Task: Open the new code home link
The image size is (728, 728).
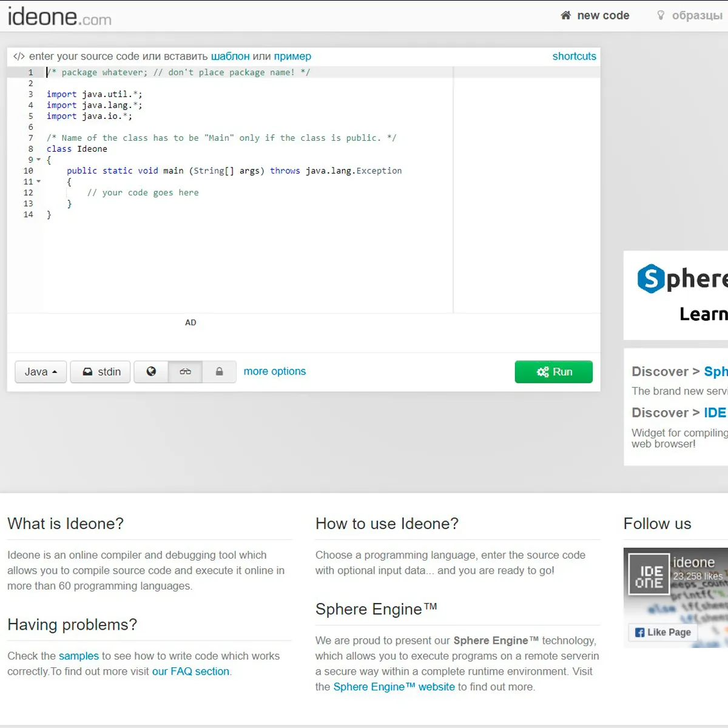Action: (x=595, y=15)
